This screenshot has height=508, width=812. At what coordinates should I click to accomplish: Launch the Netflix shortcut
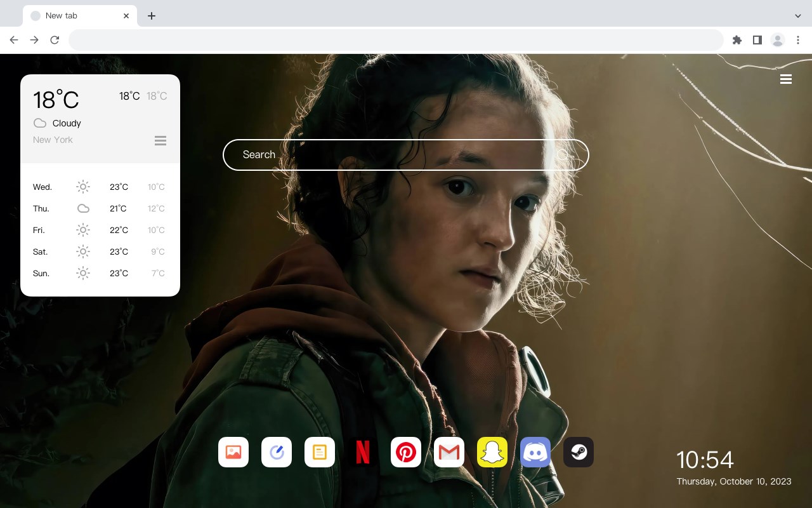pyautogui.click(x=363, y=452)
